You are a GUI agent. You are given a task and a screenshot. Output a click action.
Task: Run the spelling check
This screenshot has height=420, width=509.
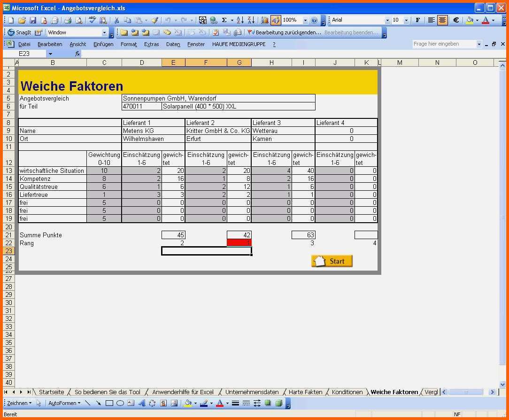(x=92, y=21)
